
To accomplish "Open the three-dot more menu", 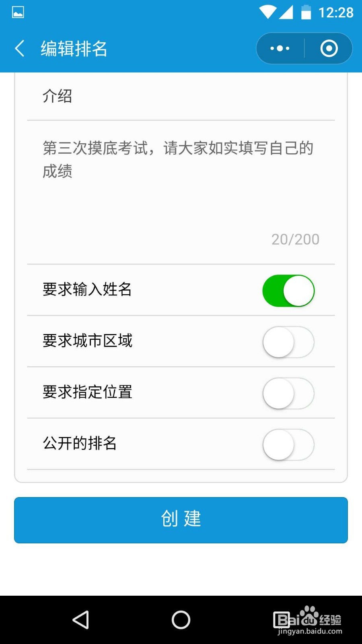I will 280,48.
